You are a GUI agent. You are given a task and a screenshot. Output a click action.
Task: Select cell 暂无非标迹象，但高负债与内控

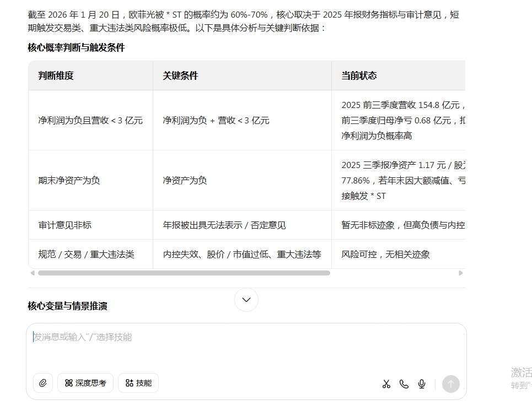399,225
